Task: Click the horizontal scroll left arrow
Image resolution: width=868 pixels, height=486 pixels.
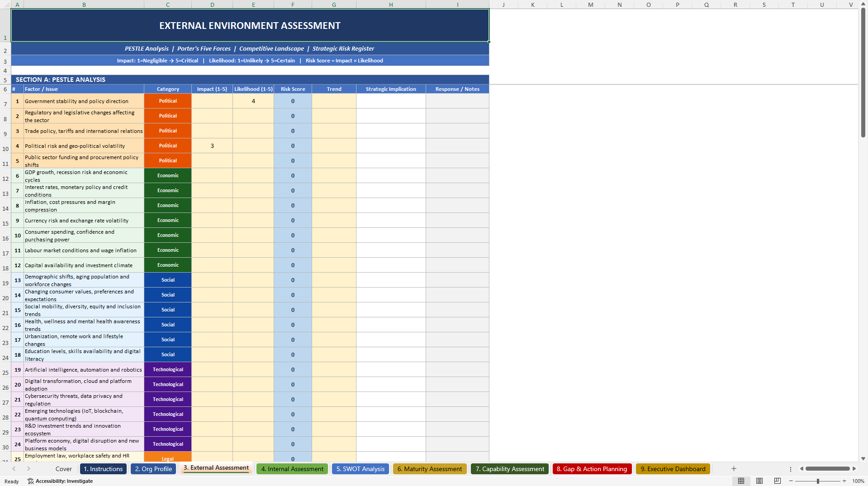Action: [802, 469]
